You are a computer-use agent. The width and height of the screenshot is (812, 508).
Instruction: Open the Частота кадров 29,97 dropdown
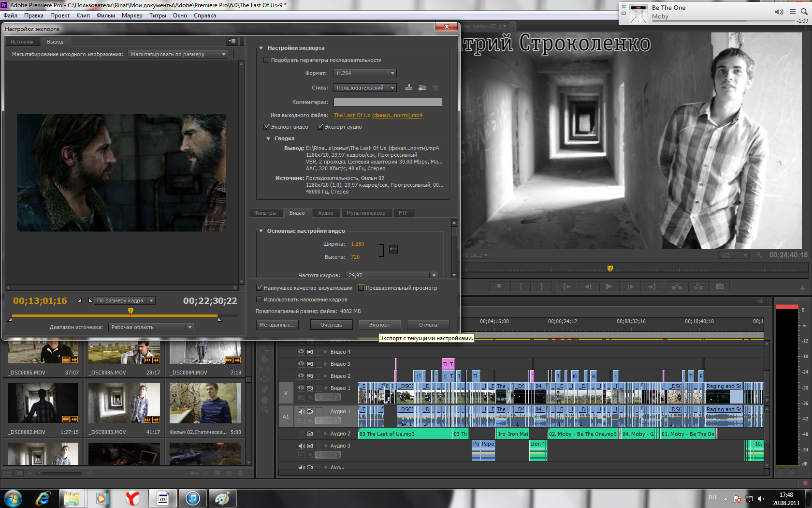click(392, 275)
